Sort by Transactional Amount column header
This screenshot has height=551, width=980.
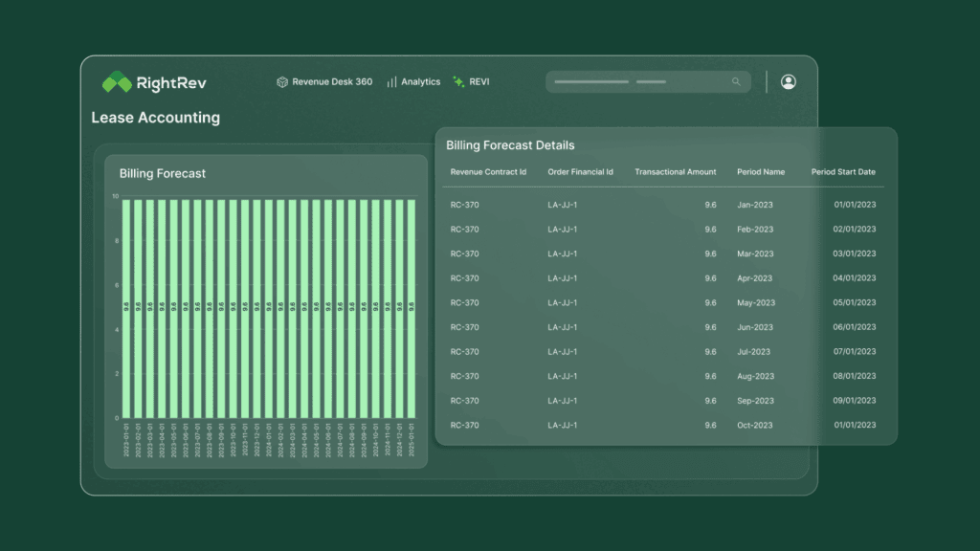click(675, 172)
